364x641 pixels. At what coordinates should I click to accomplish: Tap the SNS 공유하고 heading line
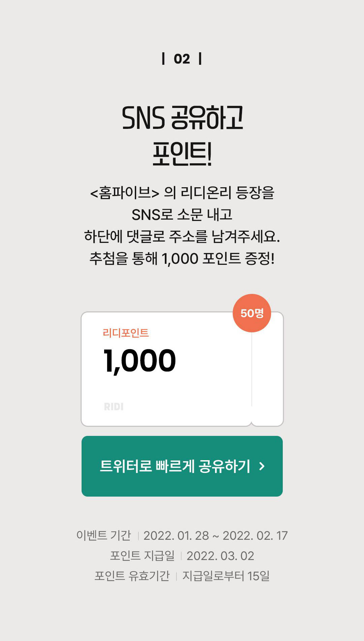(x=182, y=117)
